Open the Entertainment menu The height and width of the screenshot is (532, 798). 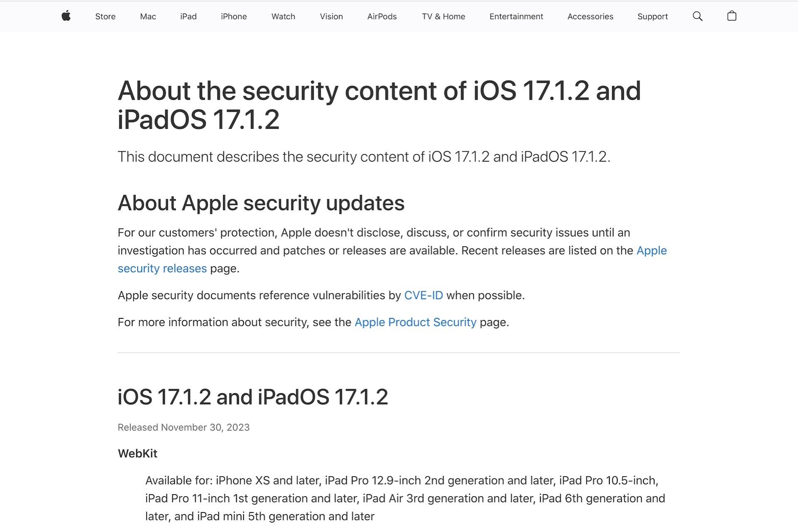pos(516,17)
